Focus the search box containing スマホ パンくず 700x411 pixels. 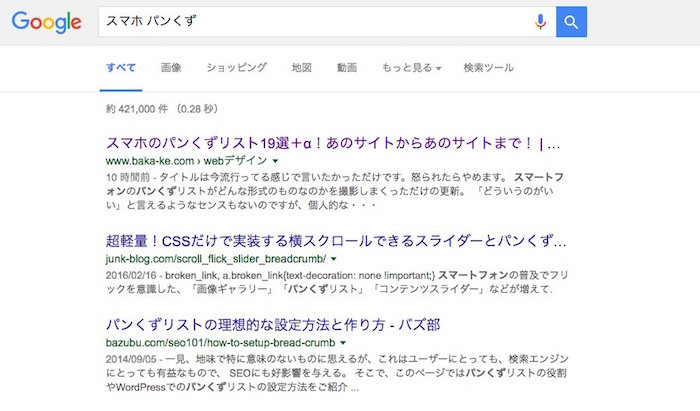click(310, 22)
